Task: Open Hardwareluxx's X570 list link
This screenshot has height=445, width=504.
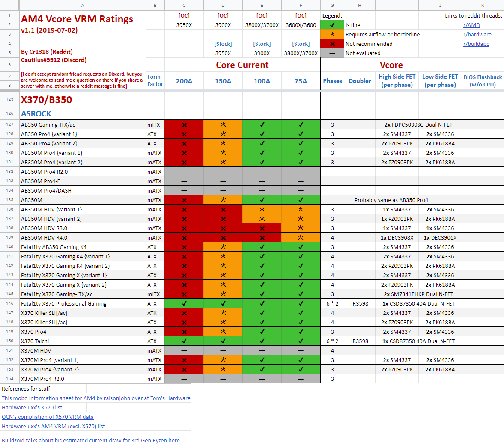Action: (x=32, y=407)
